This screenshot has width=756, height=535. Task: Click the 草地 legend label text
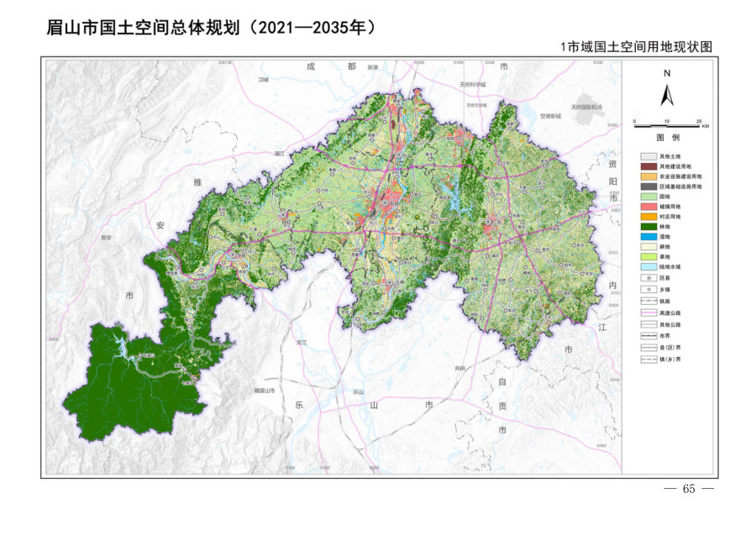[665, 257]
